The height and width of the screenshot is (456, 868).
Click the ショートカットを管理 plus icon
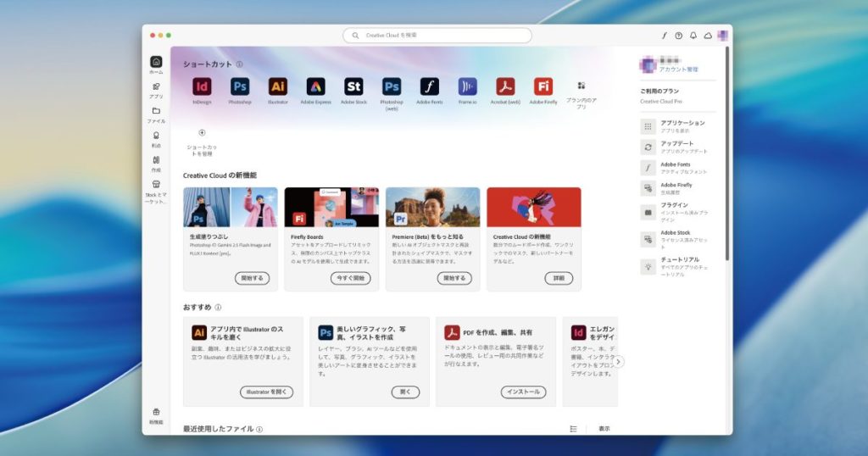tap(202, 133)
